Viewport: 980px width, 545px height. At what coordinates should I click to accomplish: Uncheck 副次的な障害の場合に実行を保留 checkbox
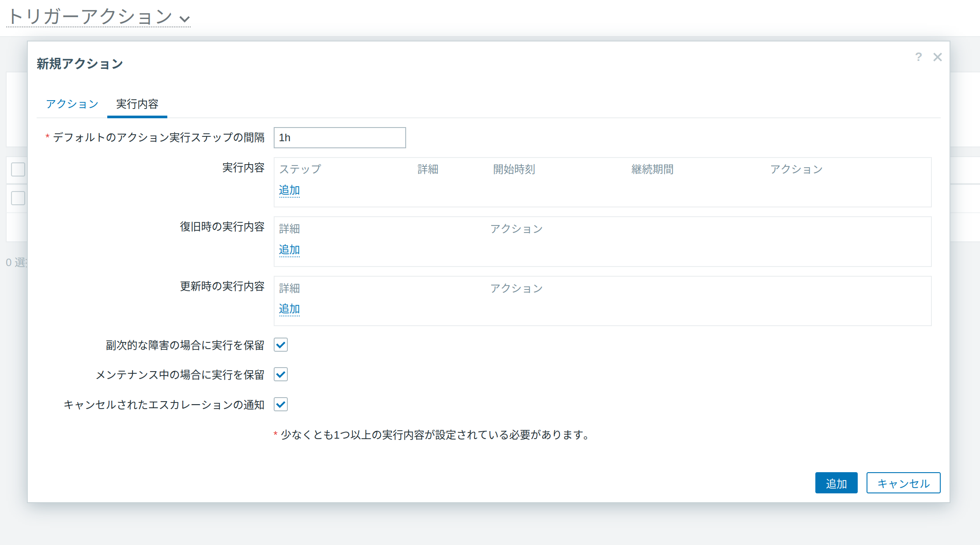pos(281,345)
